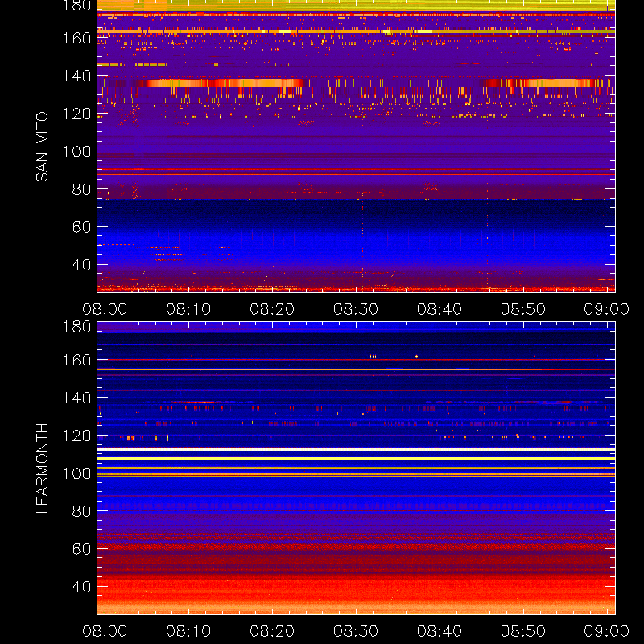The image size is (644, 644).
Task: Click 08:40 time label below Learmonth plot
Action: (x=440, y=631)
